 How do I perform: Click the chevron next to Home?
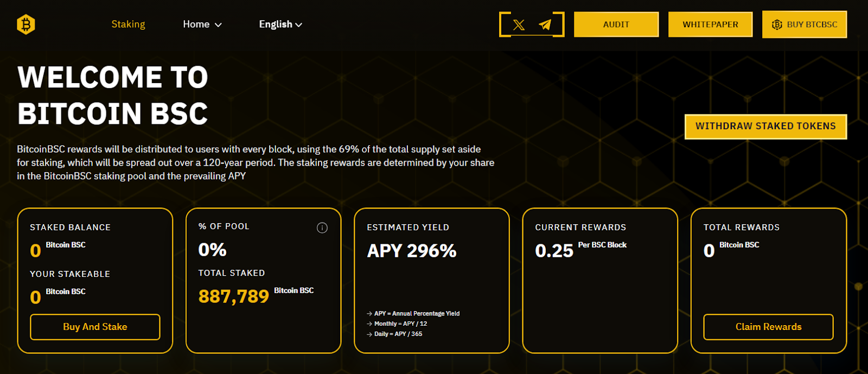pyautogui.click(x=218, y=25)
